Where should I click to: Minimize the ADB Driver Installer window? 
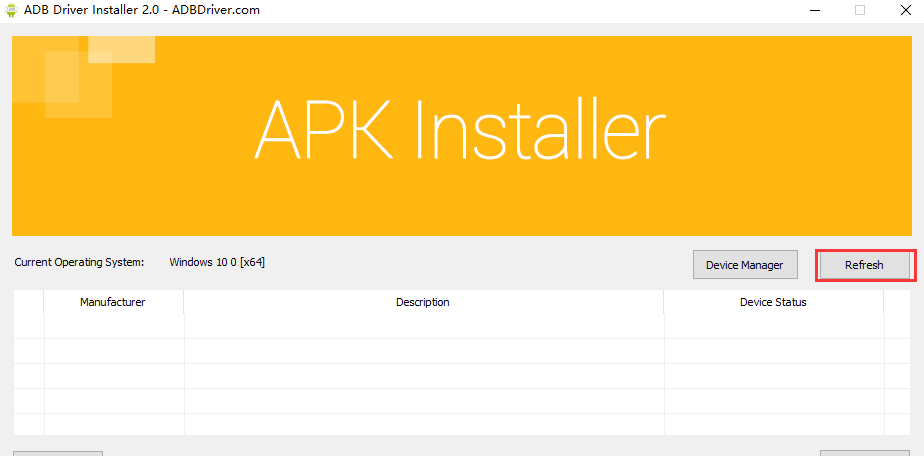coord(811,10)
